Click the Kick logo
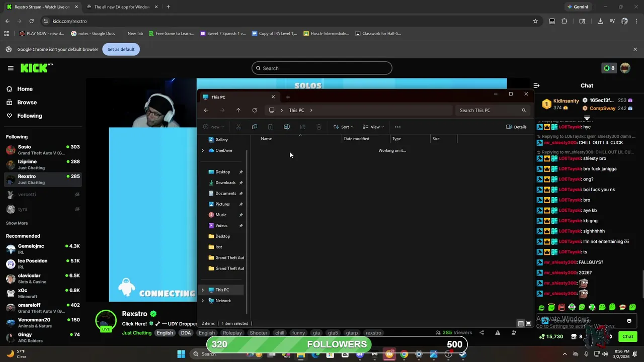Screen dimensions: 644x362 [37, 68]
